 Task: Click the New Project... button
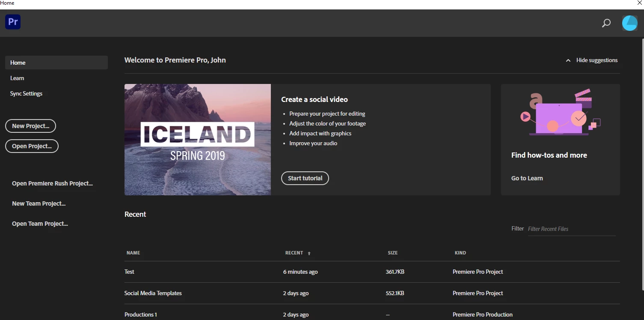pyautogui.click(x=30, y=126)
